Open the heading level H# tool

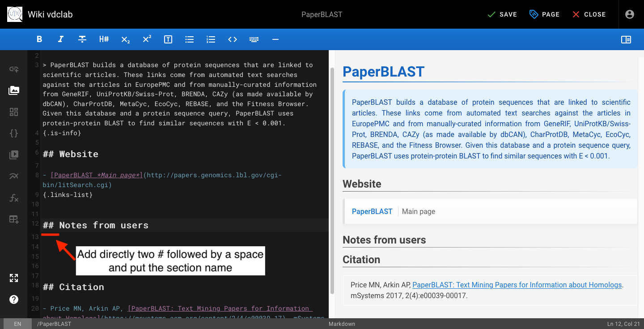pos(104,39)
